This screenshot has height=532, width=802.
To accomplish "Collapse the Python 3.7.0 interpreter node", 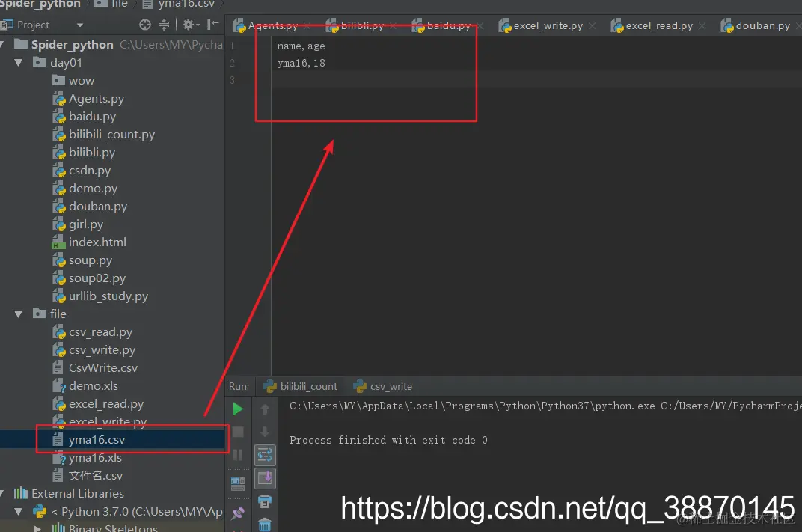I will point(19,512).
